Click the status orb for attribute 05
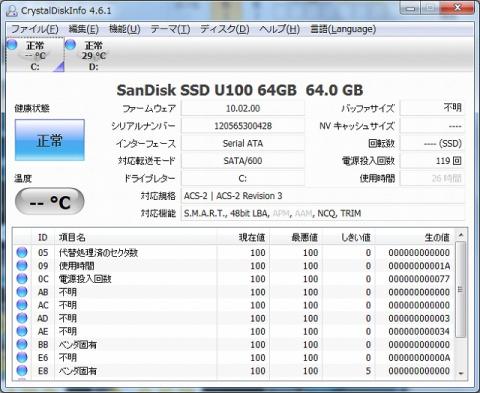 pyautogui.click(x=22, y=252)
